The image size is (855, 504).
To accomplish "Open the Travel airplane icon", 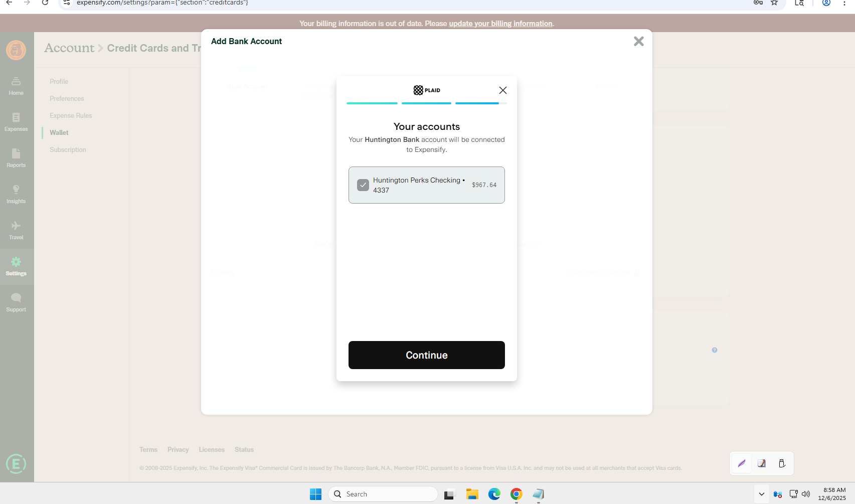I will coord(16,226).
